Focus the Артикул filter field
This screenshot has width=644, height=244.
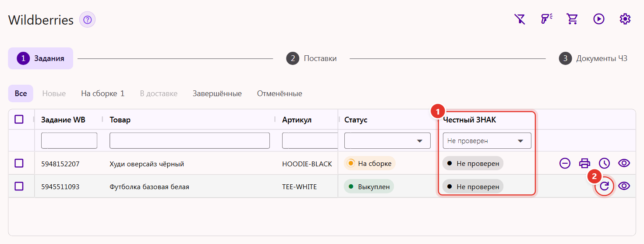310,141
